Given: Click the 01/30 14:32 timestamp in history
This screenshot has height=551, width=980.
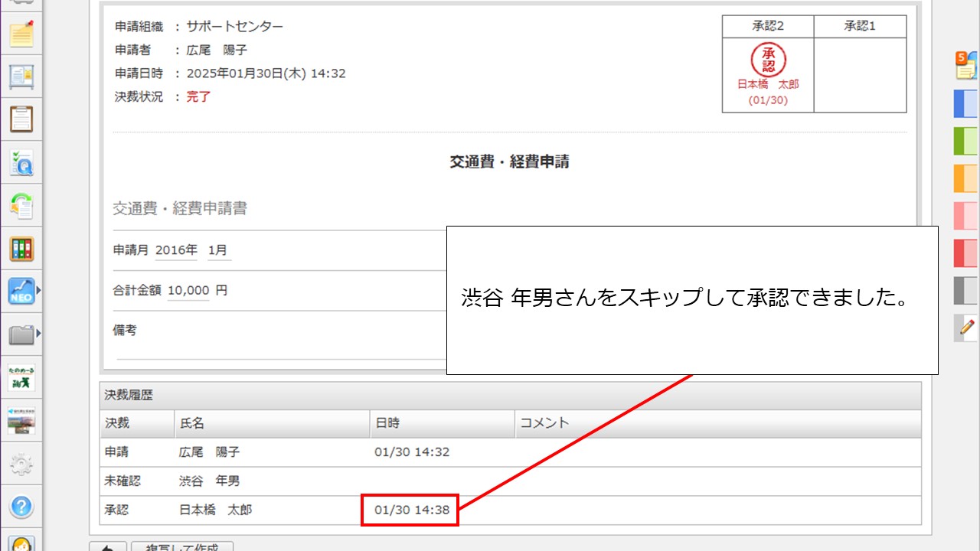Looking at the screenshot, I should tap(412, 452).
